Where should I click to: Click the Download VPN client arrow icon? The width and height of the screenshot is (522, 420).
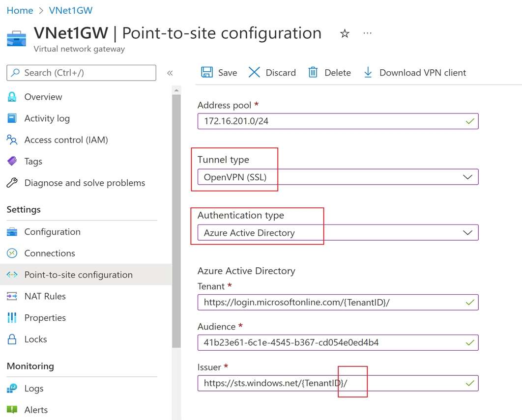(368, 73)
